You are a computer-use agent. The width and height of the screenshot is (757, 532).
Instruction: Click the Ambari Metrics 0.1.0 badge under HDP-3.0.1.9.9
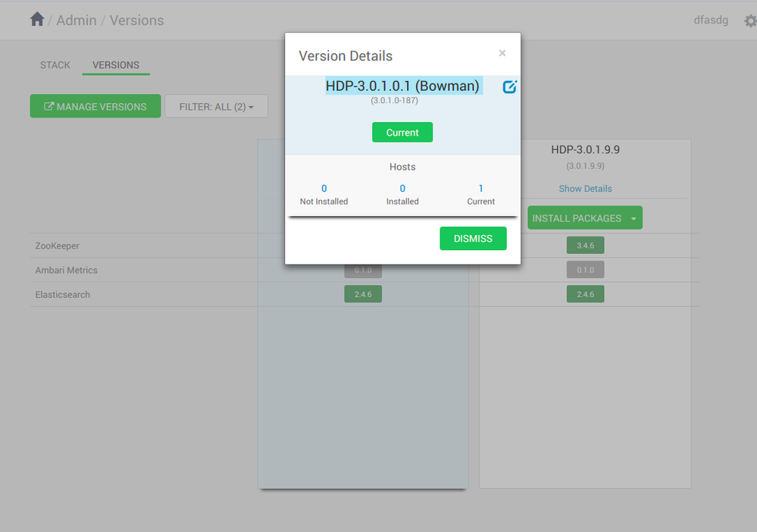coord(585,270)
